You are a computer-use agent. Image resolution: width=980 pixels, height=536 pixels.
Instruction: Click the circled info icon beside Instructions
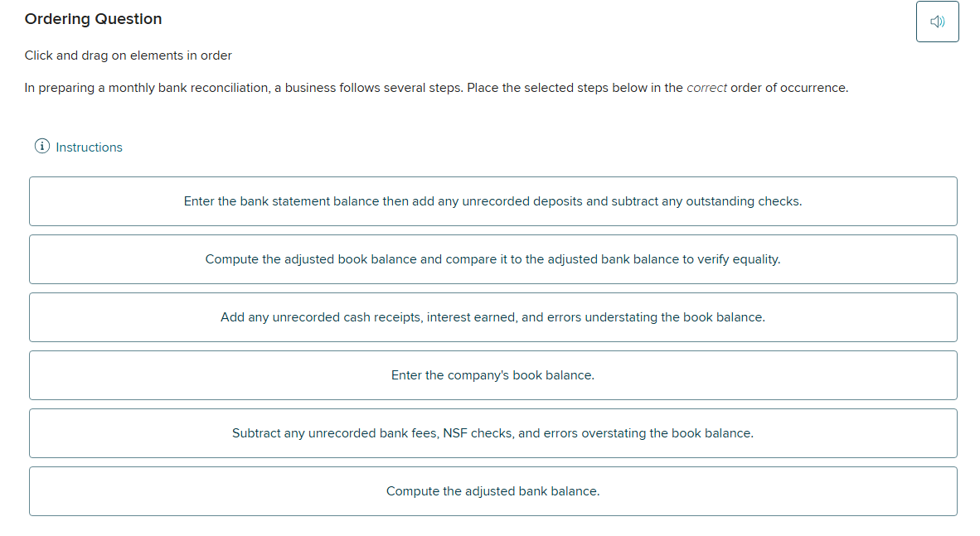click(x=41, y=146)
